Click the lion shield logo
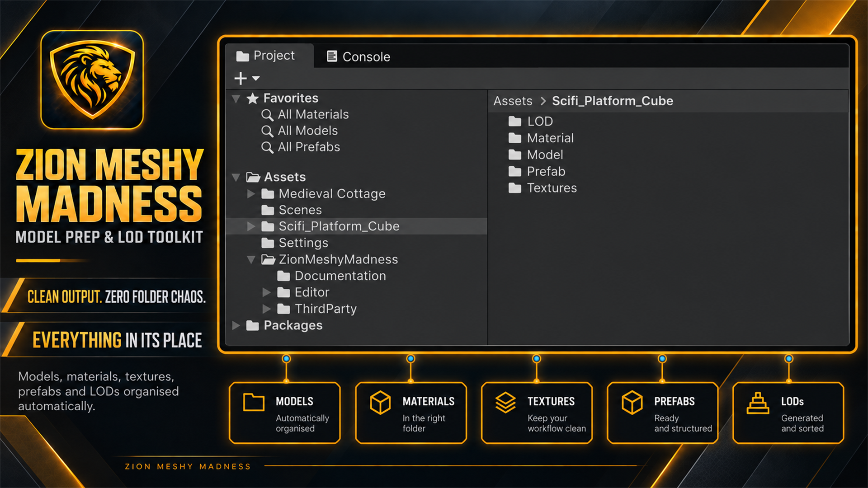This screenshot has width=868, height=488. coord(92,80)
